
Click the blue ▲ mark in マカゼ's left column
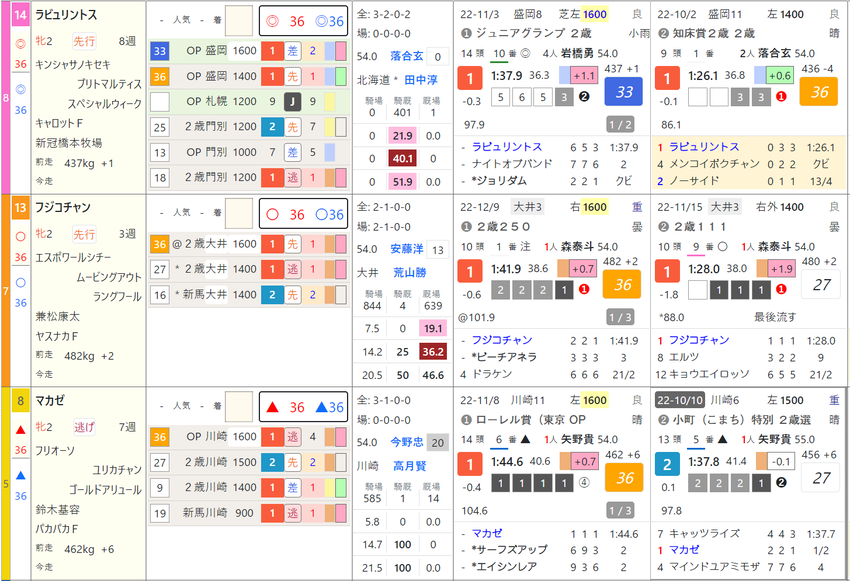(21, 475)
